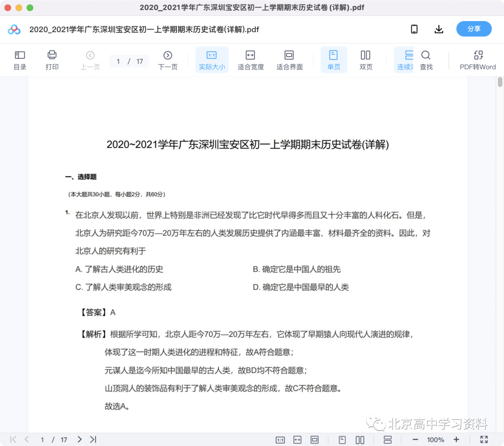Switch to 单页 single page mode

coord(334,60)
